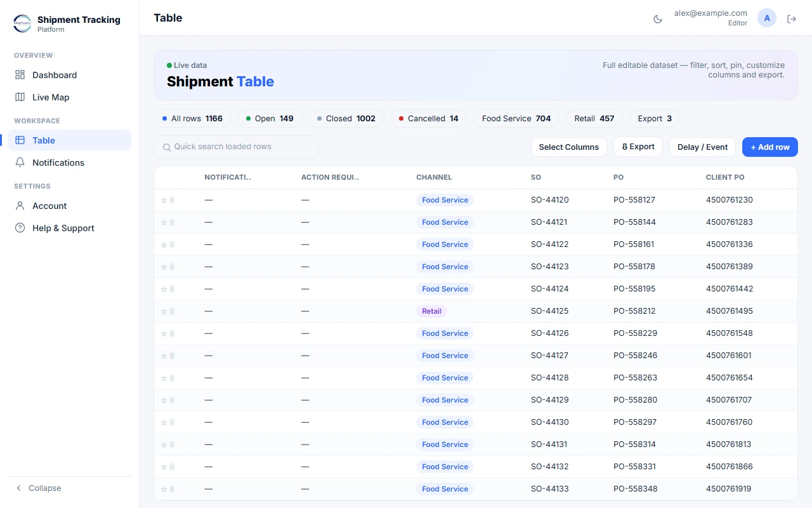
Task: Click trash icon on row SO-44125
Action: point(172,311)
